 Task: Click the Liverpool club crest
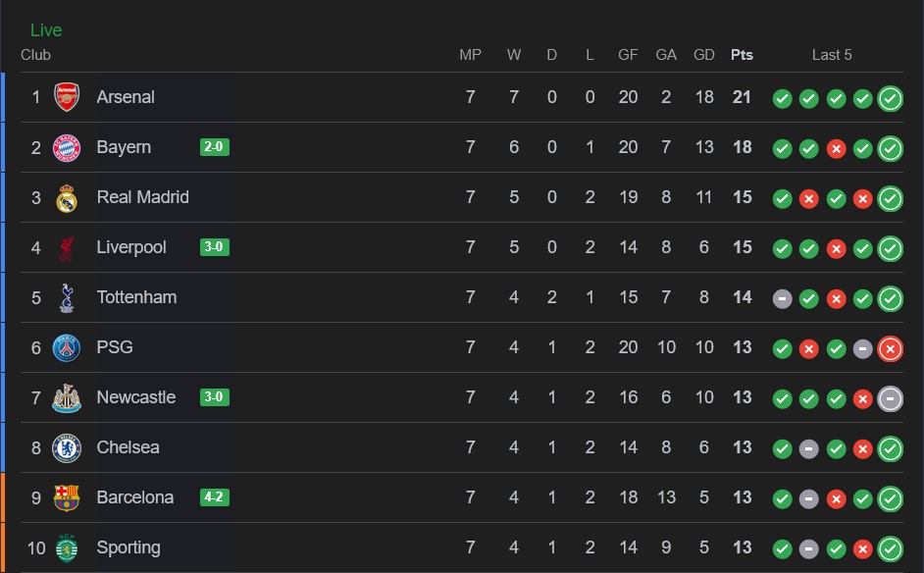point(67,247)
